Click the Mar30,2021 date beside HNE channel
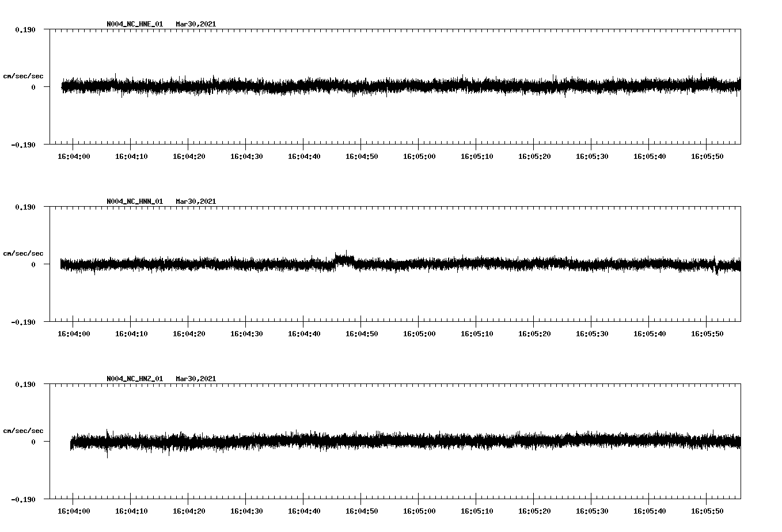The height and width of the screenshot is (532, 782). tap(196, 24)
